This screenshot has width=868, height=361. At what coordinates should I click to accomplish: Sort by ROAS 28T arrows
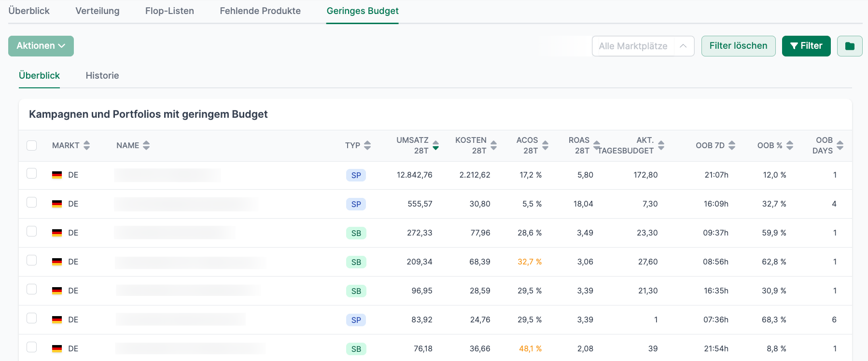click(597, 145)
